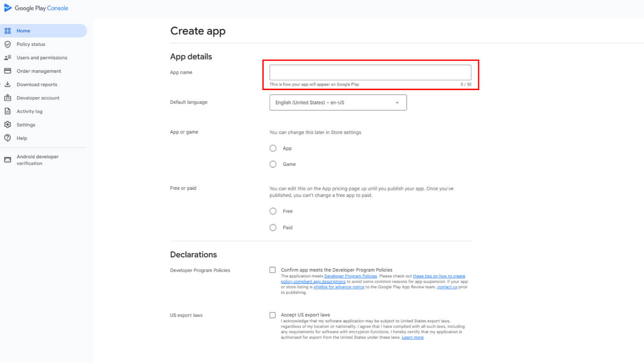Click the Order management card icon

click(8, 71)
